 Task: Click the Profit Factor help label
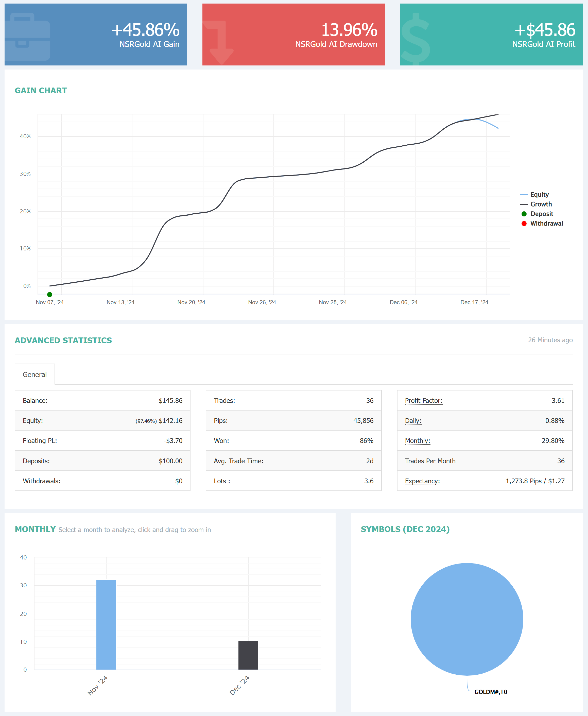pyautogui.click(x=423, y=401)
